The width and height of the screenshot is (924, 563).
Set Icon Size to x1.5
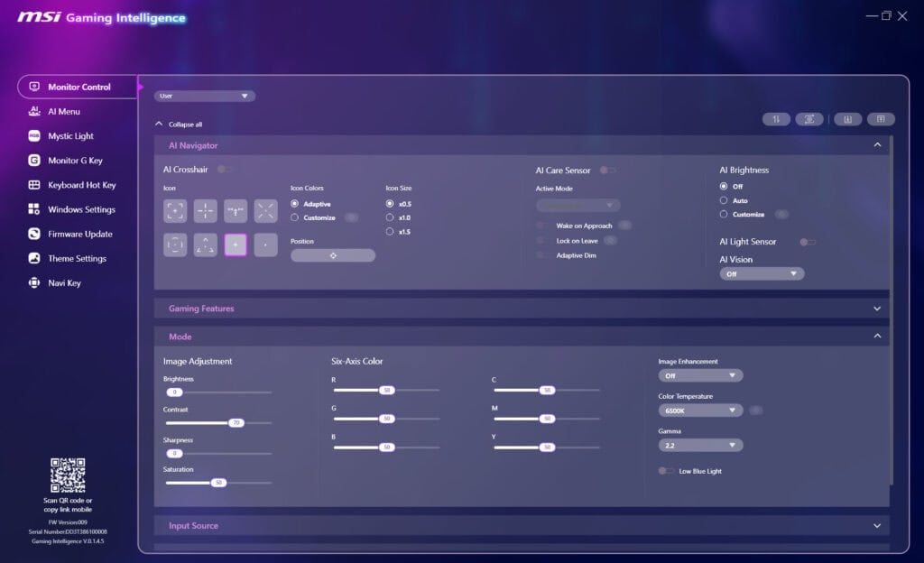click(390, 232)
